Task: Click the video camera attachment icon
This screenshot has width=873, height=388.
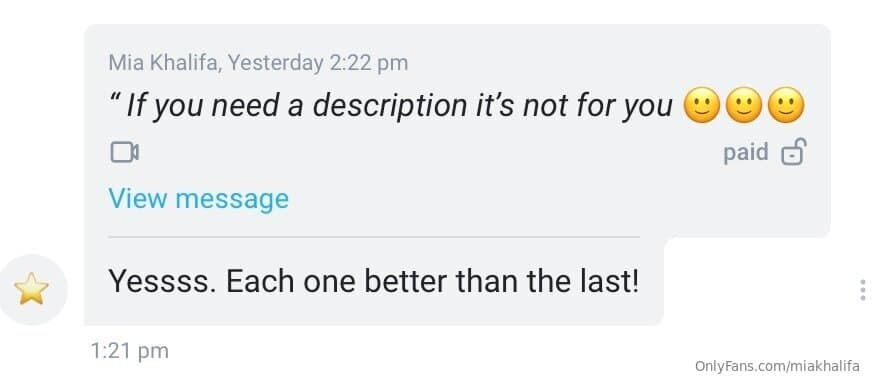Action: tap(124, 152)
